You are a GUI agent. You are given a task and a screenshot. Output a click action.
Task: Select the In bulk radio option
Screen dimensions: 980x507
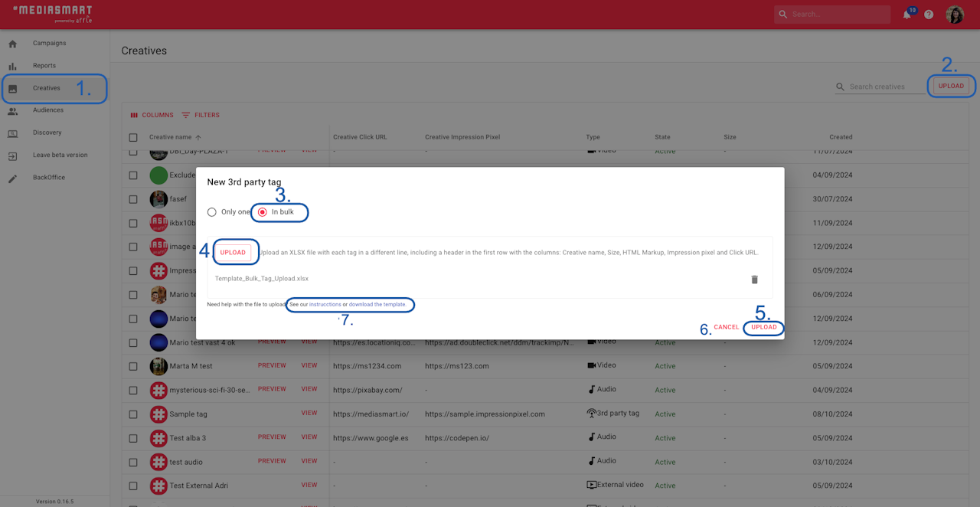pyautogui.click(x=263, y=212)
